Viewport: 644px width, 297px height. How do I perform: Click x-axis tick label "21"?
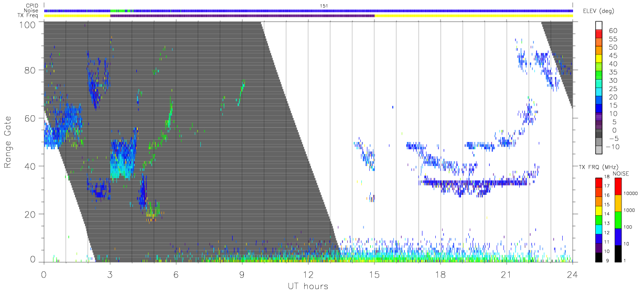point(506,275)
